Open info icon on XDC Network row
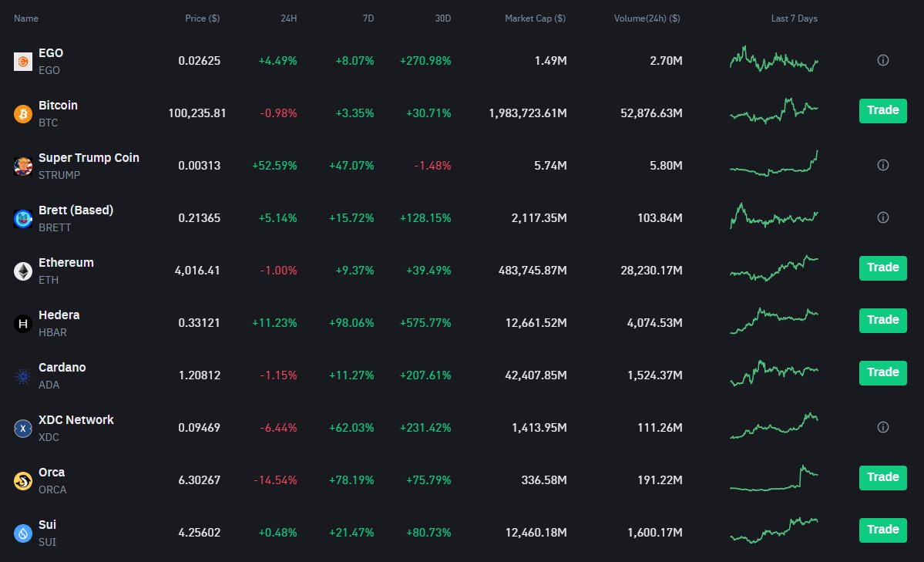 (882, 427)
